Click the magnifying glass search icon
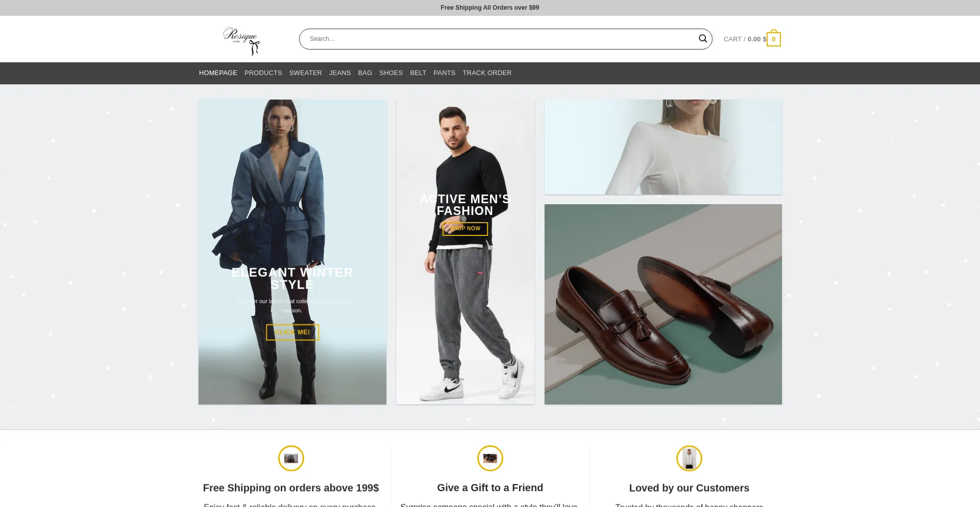980x507 pixels. (x=702, y=39)
